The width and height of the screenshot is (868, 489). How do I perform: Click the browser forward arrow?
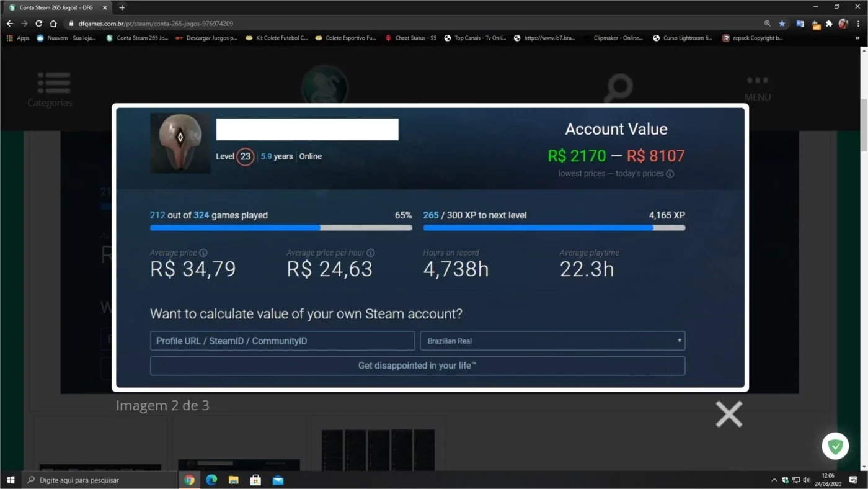(24, 24)
